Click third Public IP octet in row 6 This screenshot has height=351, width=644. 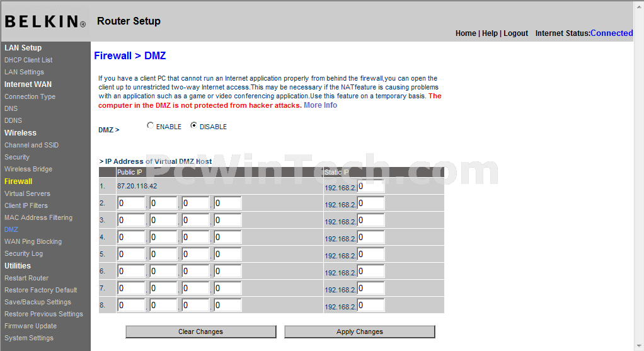[x=195, y=272]
